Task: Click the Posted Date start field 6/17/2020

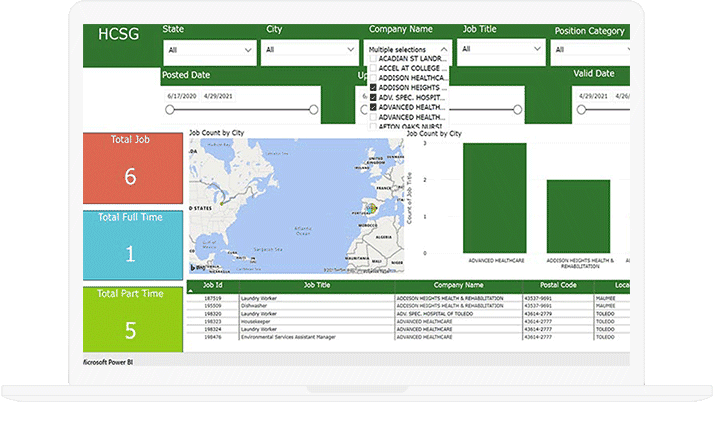Action: tap(182, 96)
